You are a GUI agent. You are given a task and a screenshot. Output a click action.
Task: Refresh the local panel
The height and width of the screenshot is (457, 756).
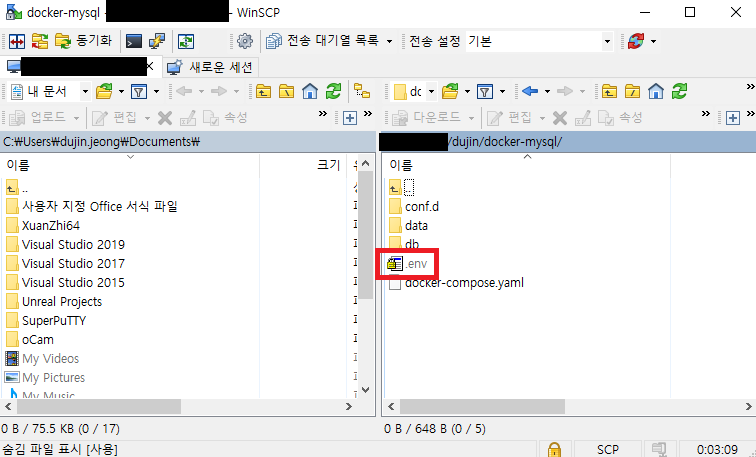coord(333,91)
